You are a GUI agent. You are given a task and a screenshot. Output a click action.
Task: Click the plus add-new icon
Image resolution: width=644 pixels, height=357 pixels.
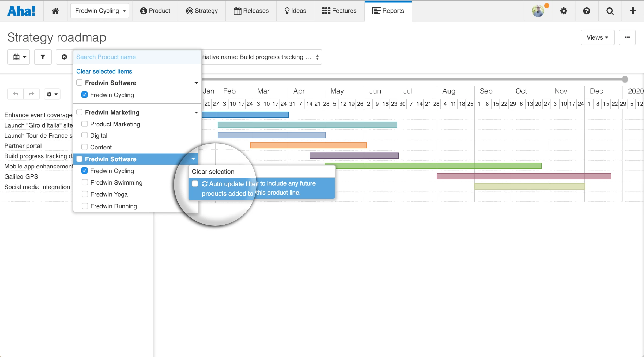point(633,11)
